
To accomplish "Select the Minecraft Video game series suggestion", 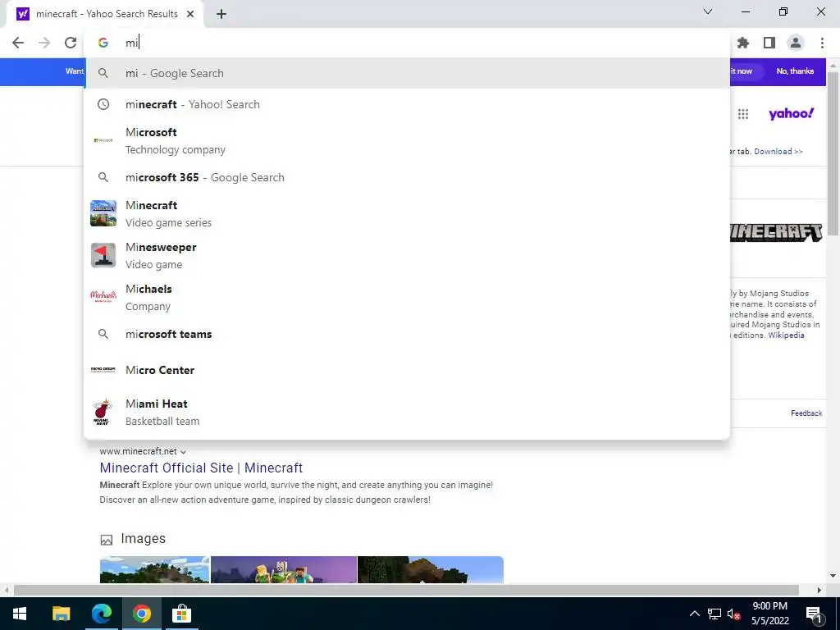I will [x=407, y=214].
